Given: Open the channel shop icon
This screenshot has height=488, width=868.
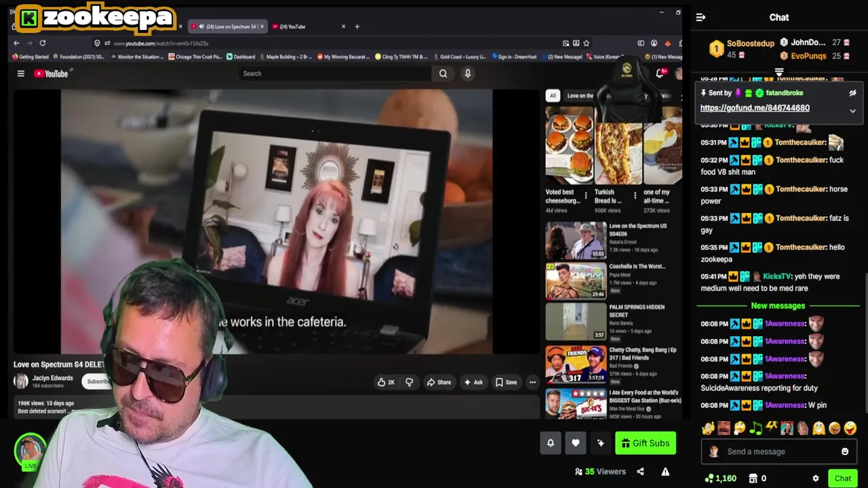Looking at the screenshot, I should (753, 479).
